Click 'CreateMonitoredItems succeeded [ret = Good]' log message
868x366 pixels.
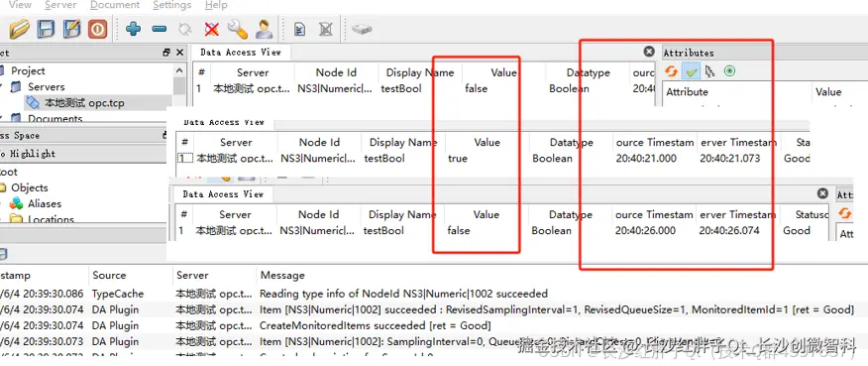(375, 325)
